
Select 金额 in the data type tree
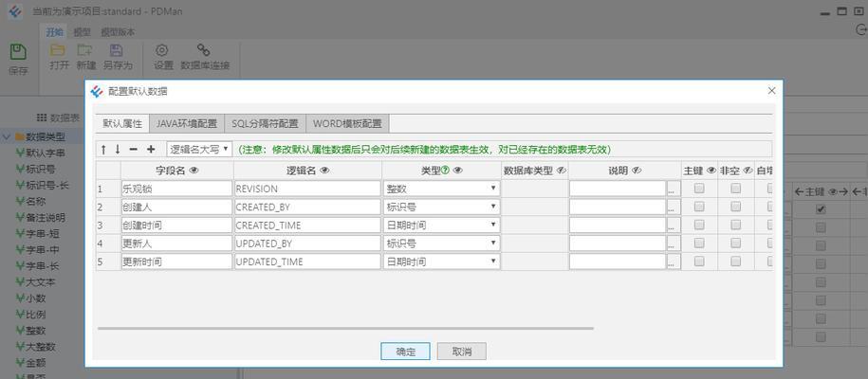point(31,364)
